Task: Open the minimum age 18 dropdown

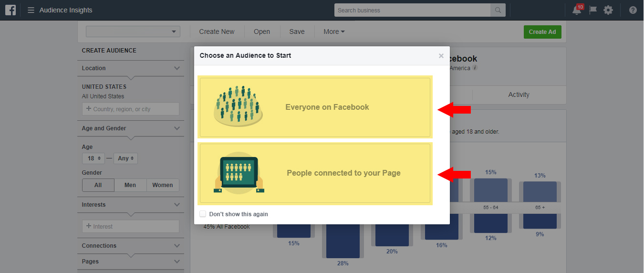Action: click(x=93, y=158)
